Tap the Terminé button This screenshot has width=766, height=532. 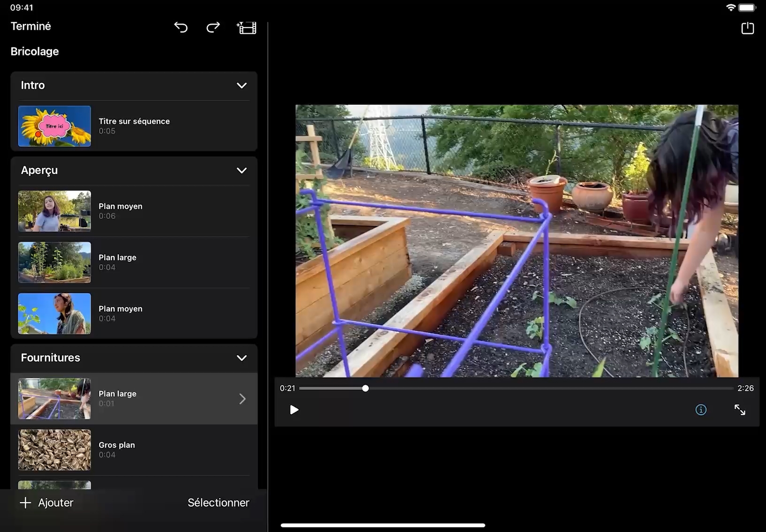(31, 26)
